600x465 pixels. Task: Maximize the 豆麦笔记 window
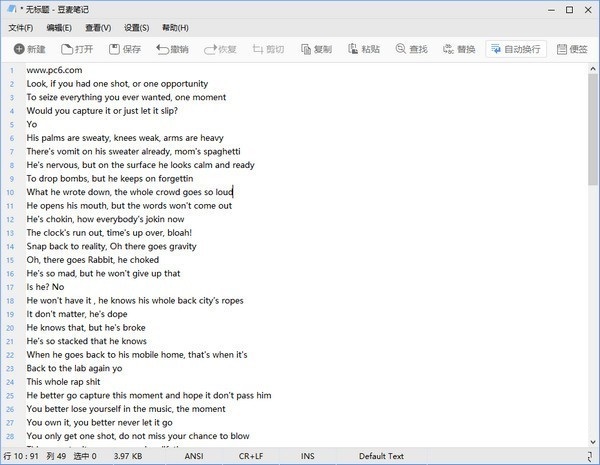[569, 10]
